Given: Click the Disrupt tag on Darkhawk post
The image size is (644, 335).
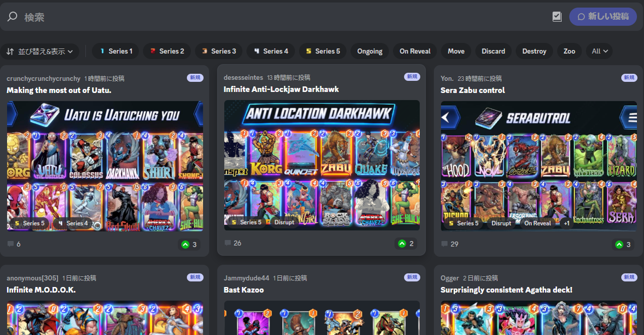Looking at the screenshot, I should tap(284, 222).
